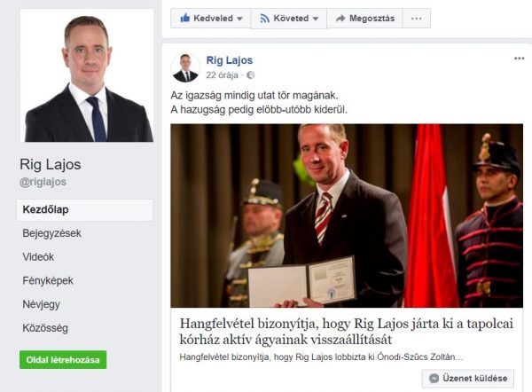Open the page's three-dots more options button

[417, 19]
